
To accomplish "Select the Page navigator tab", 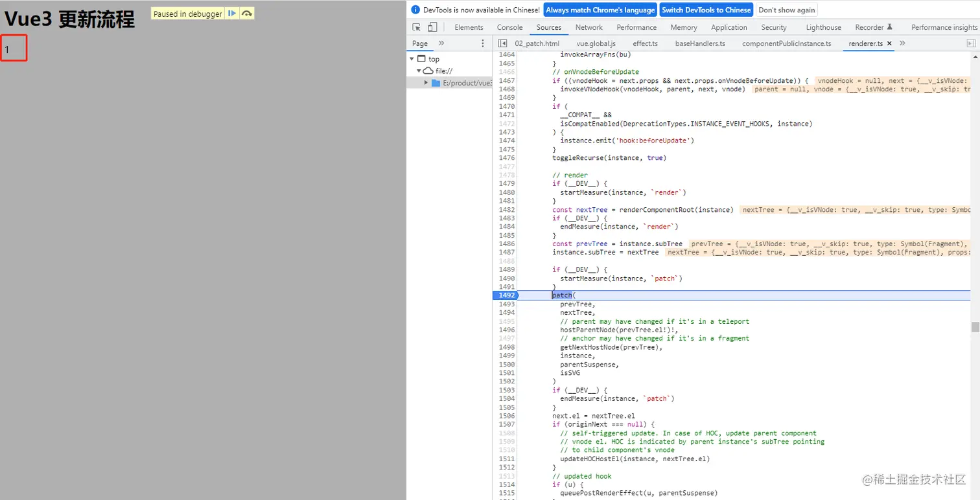I will coord(420,43).
